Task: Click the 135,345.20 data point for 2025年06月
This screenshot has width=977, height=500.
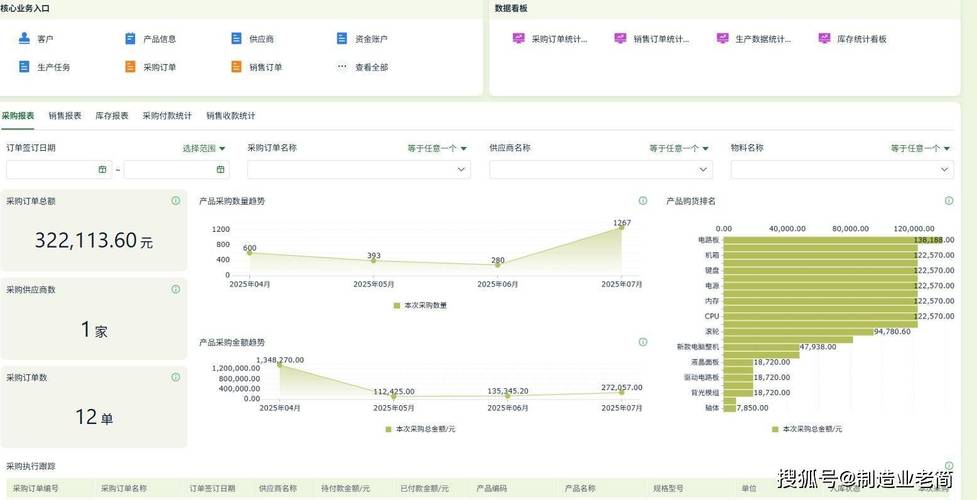Action: 507,395
